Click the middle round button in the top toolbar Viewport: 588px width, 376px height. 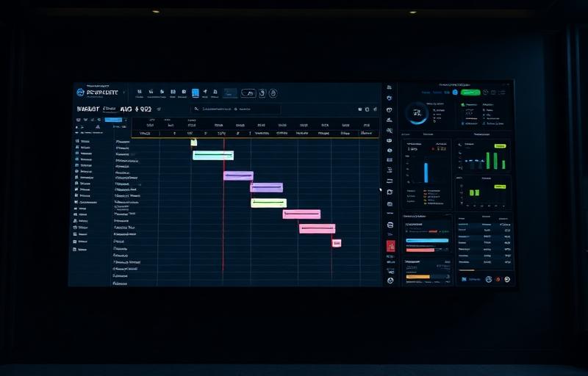[262, 93]
